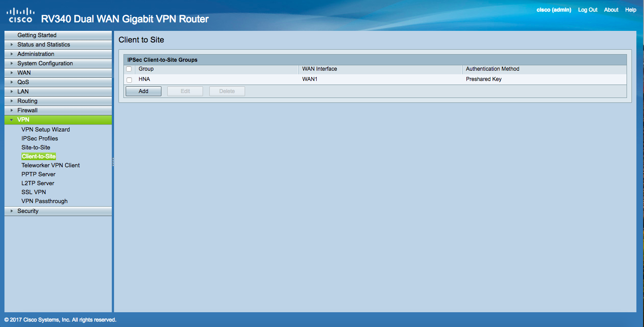
Task: Click the Authentication Method column header
Action: point(492,69)
